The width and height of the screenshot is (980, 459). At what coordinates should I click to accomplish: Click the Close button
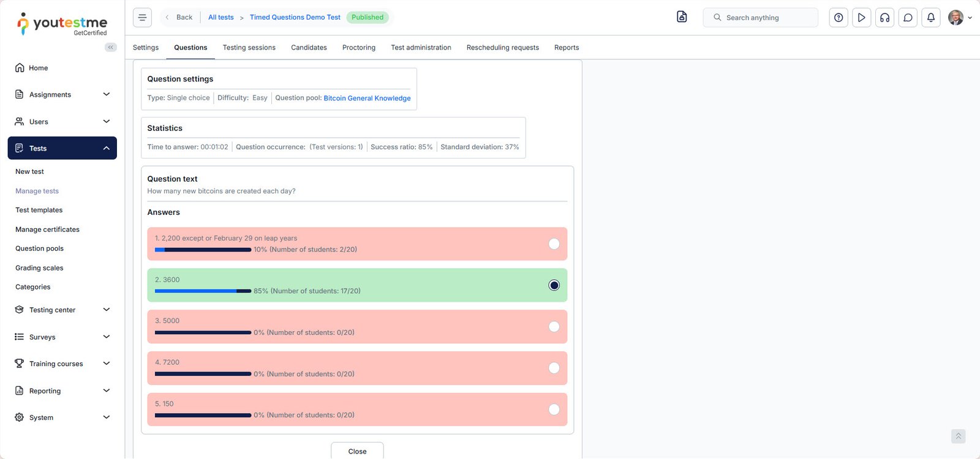click(357, 451)
